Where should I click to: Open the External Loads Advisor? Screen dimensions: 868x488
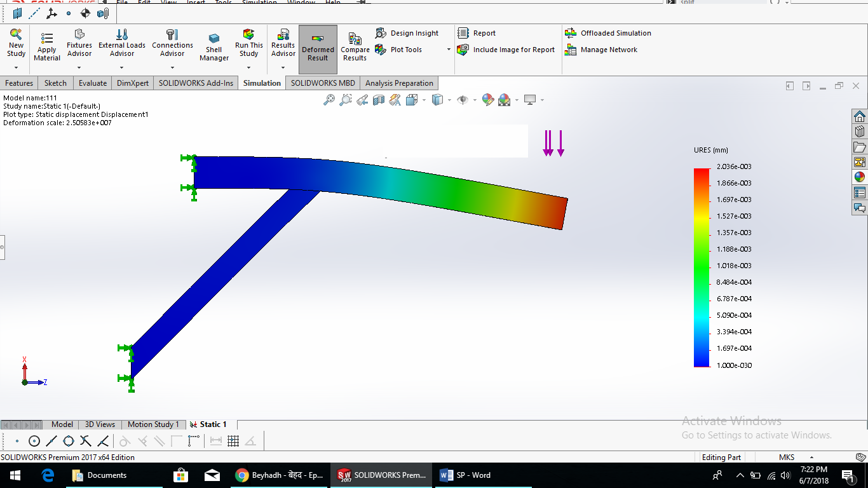pyautogui.click(x=122, y=43)
